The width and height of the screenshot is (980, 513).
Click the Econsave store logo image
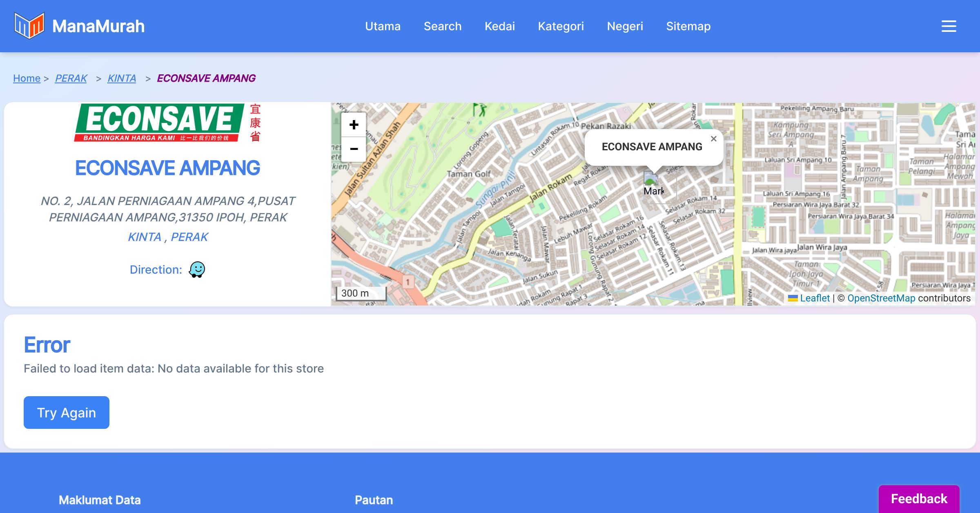[x=167, y=123]
